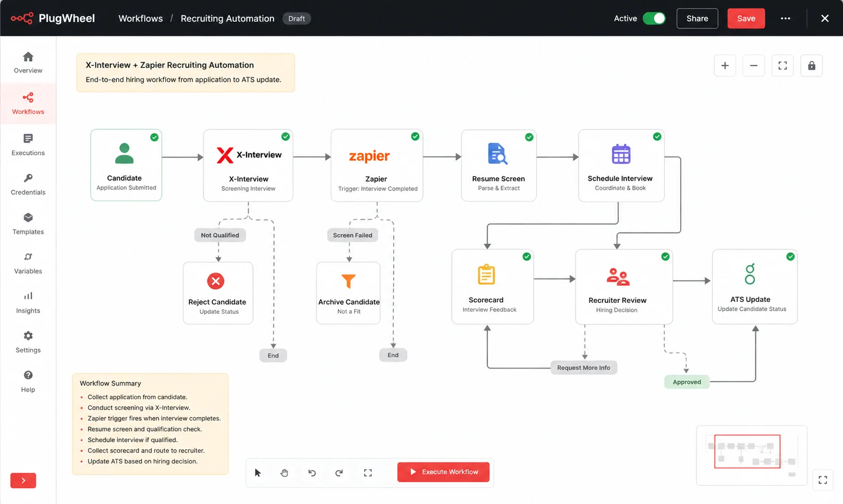
Task: Close the workflow editor with X
Action: click(825, 18)
